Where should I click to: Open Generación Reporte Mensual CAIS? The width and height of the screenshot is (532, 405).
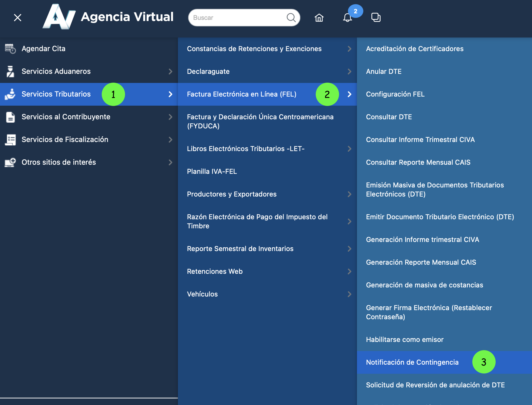[x=444, y=262]
